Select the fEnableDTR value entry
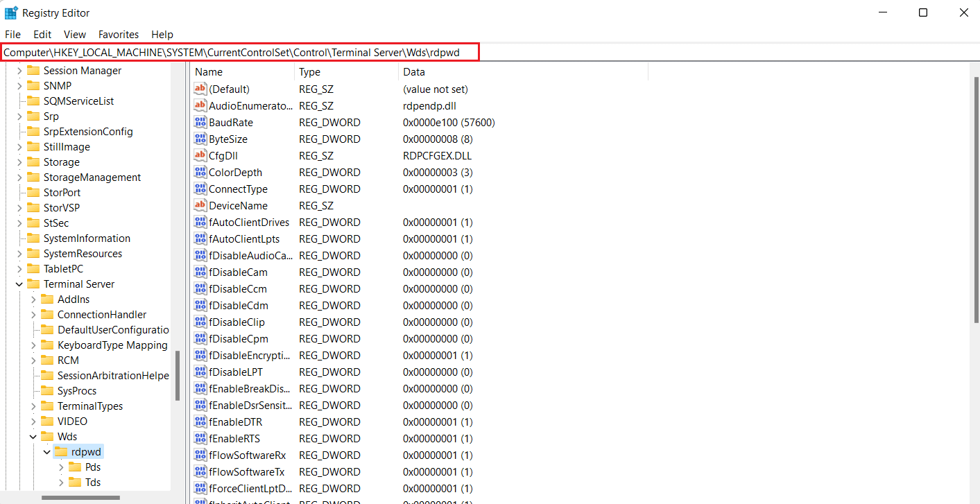980x504 pixels. click(235, 422)
